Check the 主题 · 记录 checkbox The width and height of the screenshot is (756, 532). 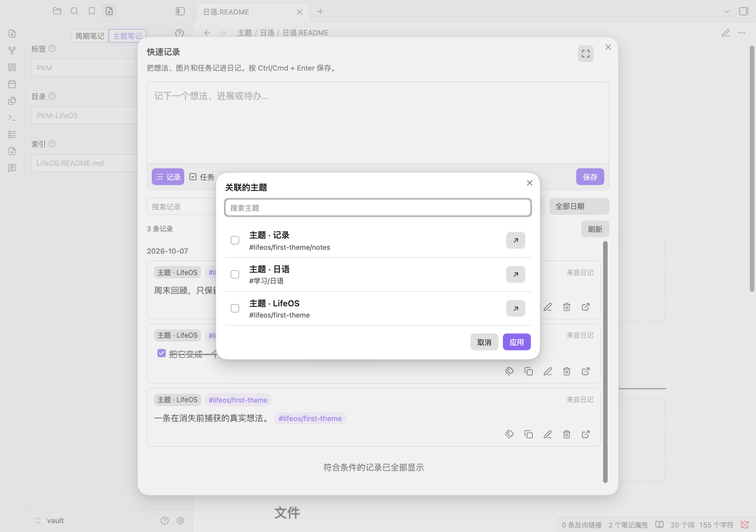pyautogui.click(x=235, y=240)
